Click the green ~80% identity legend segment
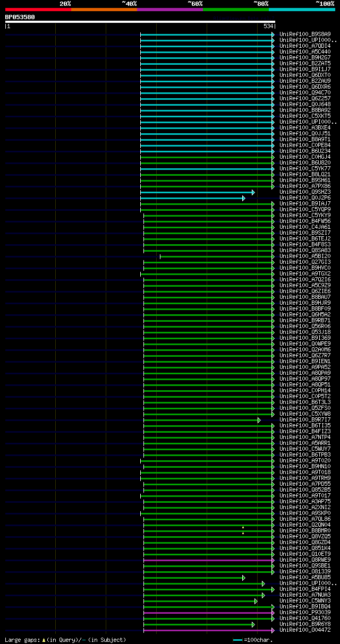The height and width of the screenshot is (644, 340). tap(235, 9)
